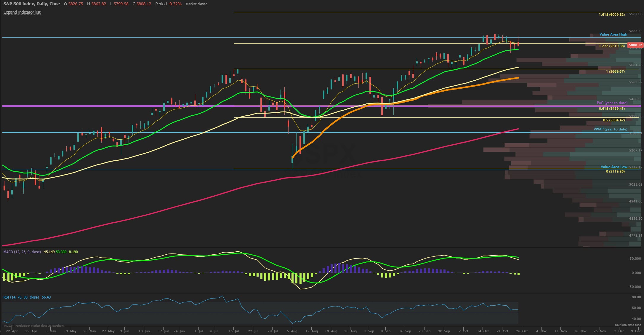Click the 5207.17 price axis label
This screenshot has height=335, width=644.
pyautogui.click(x=636, y=150)
